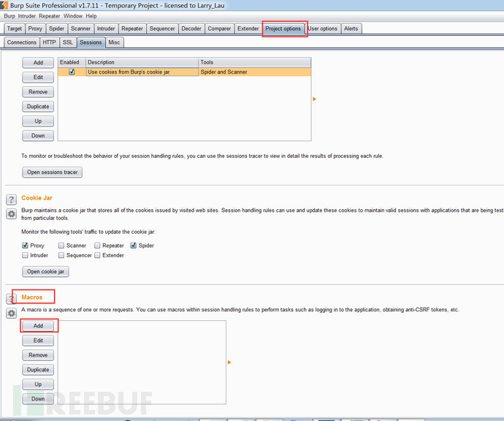Enable Extender cookie jar monitoring

pos(97,255)
